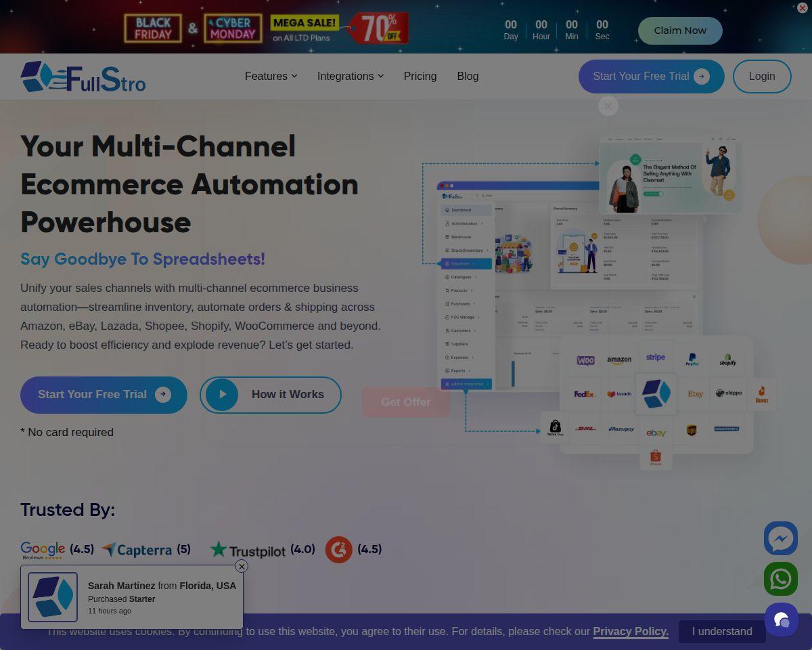Click the Trustpilot rating logo

point(248,550)
